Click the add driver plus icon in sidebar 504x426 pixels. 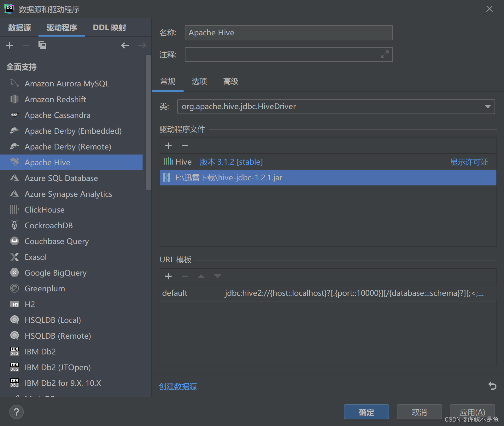pos(10,45)
